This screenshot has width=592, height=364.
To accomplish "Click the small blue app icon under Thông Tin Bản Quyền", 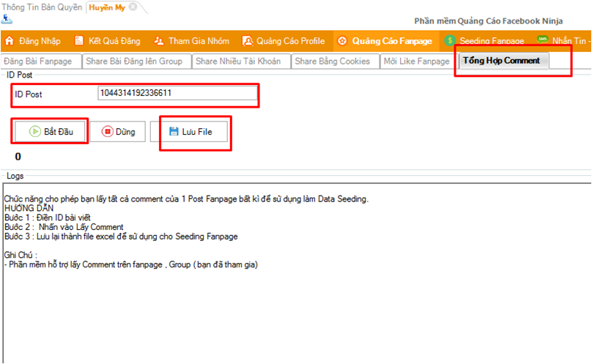I will (7, 19).
